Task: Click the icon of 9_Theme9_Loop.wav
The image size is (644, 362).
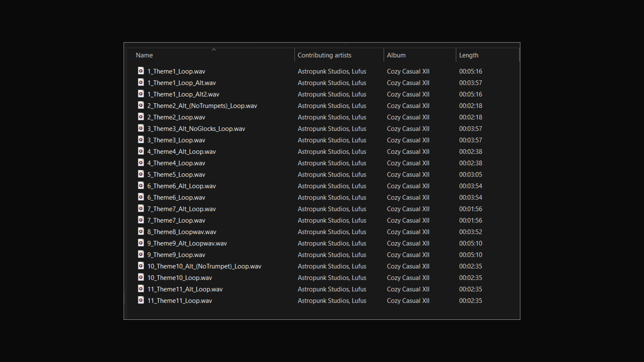Action: pos(141,254)
